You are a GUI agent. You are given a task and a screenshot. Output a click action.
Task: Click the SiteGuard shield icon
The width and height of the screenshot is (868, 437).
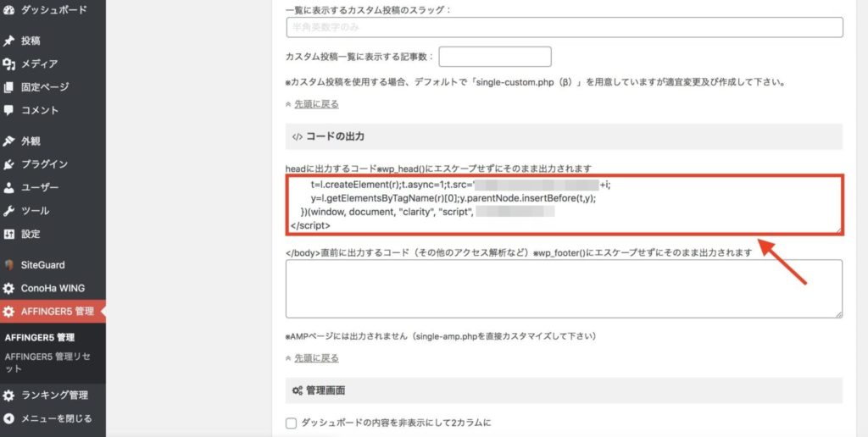[8, 265]
